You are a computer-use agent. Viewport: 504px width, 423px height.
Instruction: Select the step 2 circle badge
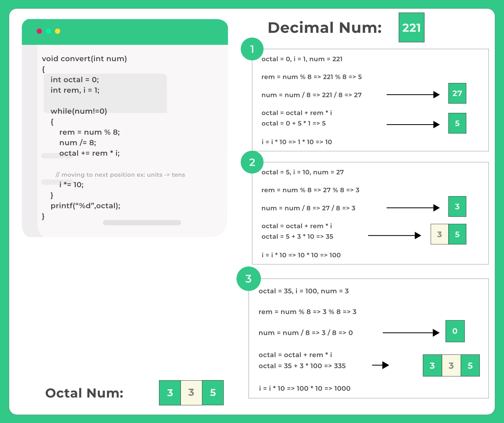[252, 162]
